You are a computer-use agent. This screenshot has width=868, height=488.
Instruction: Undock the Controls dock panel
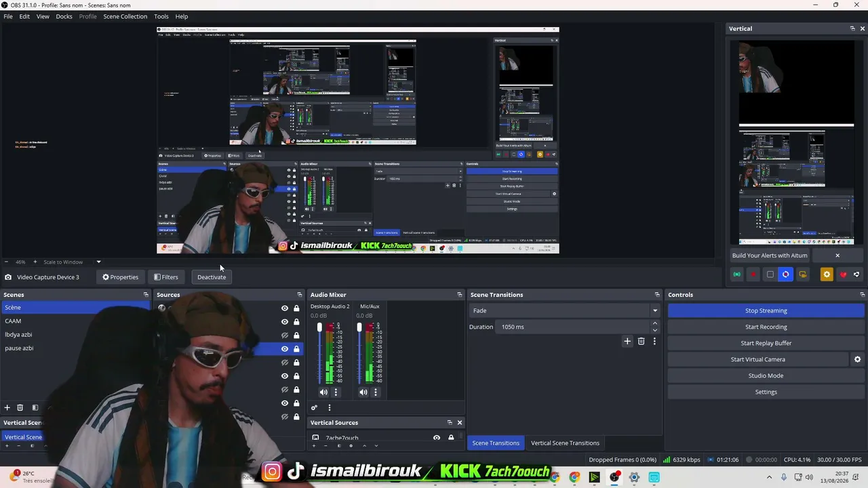click(x=862, y=295)
